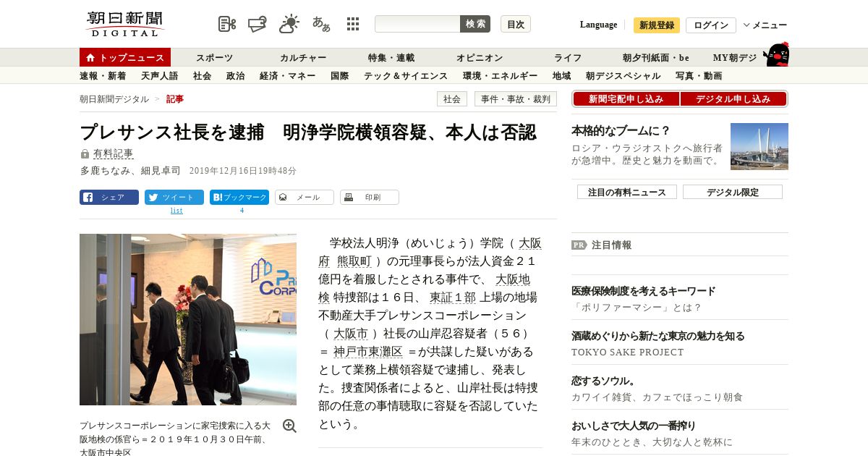Share article via Facebook シェア button
Image resolution: width=868 pixels, height=456 pixels.
(x=109, y=197)
